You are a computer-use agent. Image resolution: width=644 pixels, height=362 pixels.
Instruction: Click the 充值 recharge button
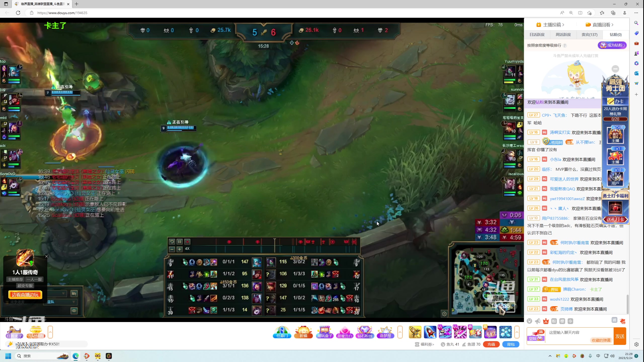tap(491, 344)
